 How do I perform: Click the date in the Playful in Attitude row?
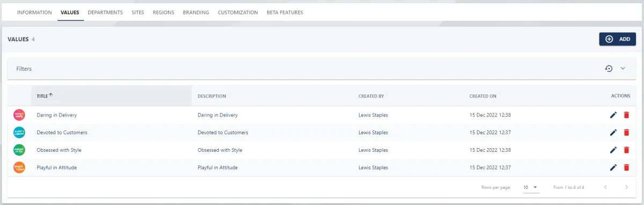coord(490,167)
